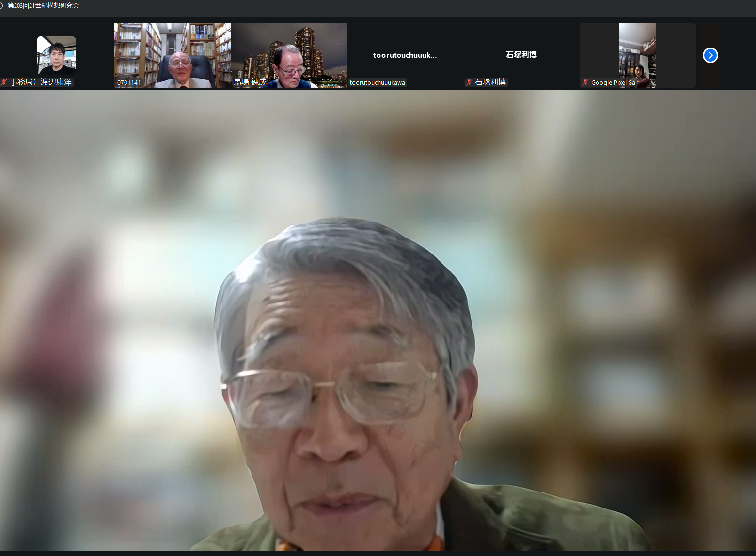Click the window icon beside the meeting title
This screenshot has width=756, height=556.
point(2,6)
